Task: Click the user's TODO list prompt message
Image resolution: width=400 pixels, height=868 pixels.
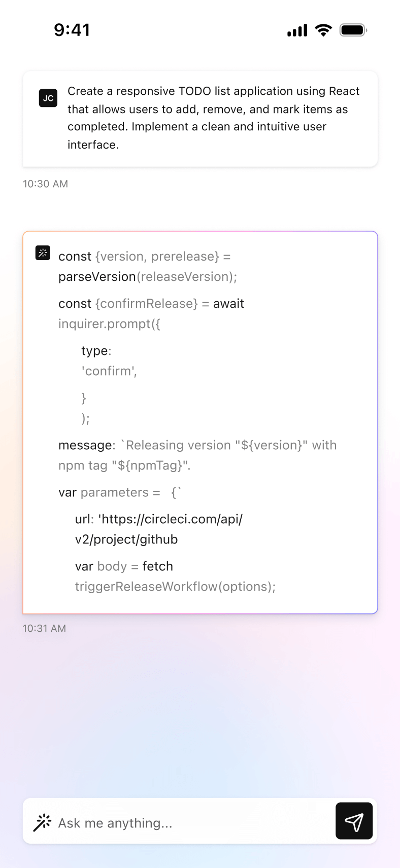Action: (213, 118)
